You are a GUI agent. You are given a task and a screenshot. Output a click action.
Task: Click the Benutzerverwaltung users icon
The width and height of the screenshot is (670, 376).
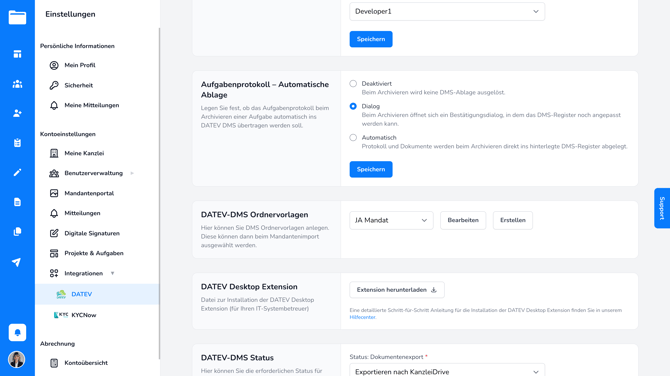coord(54,173)
